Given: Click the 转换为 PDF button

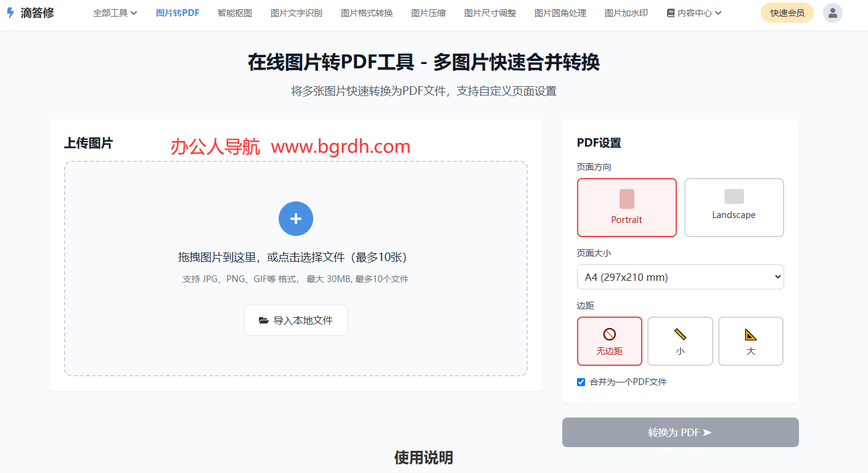Looking at the screenshot, I should (681, 432).
